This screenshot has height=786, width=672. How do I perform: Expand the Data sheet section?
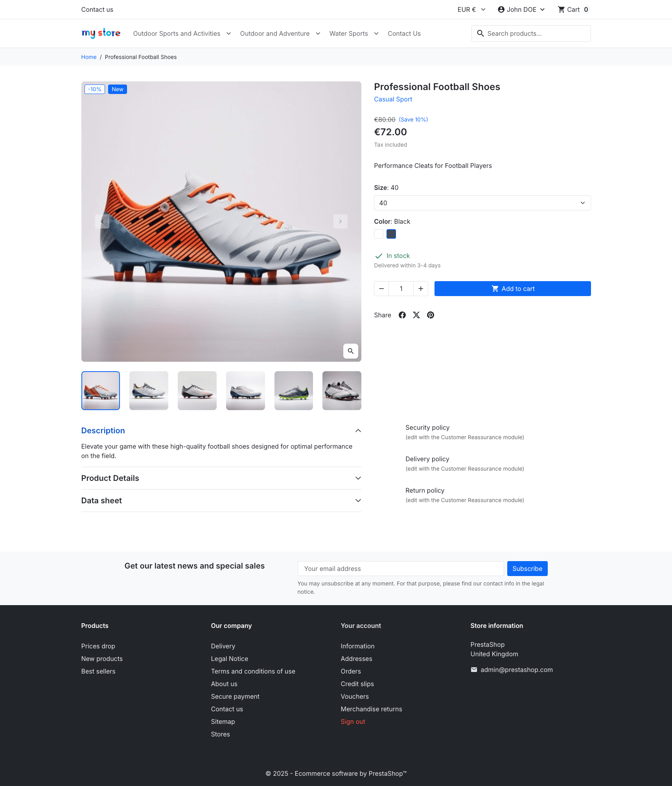click(x=221, y=501)
